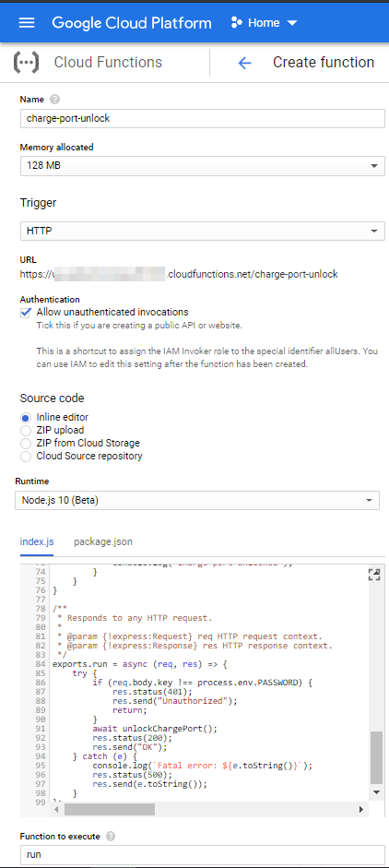Screen dimensions: 389x868
Task: Click the console.log Fatal error line
Action: [203, 766]
